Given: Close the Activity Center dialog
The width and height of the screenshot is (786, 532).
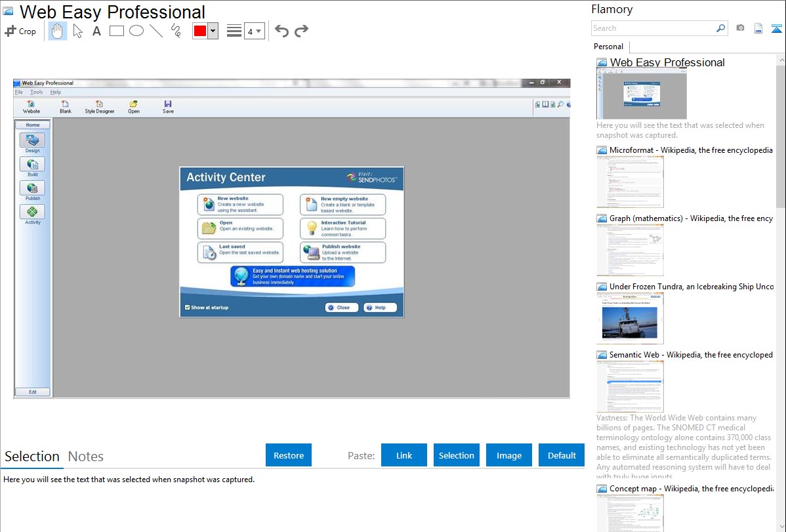Looking at the screenshot, I should [x=341, y=308].
